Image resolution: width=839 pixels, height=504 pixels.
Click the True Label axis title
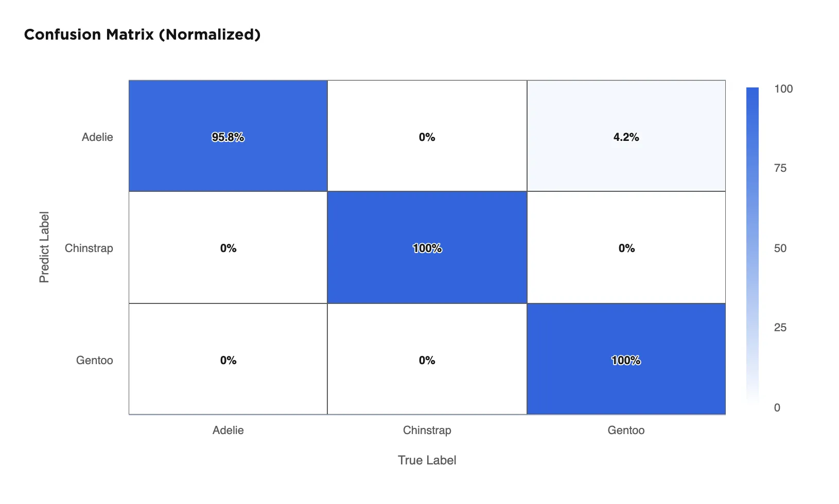(x=427, y=460)
